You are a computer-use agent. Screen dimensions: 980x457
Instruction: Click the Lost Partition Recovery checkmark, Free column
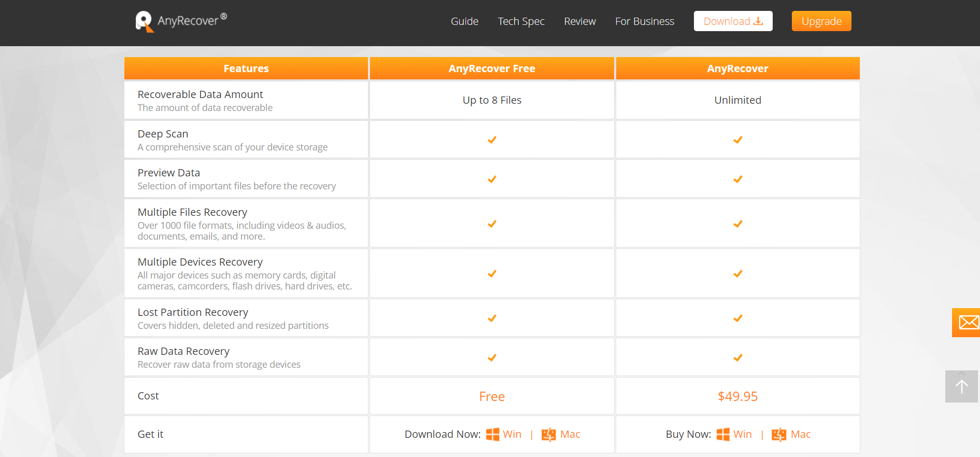point(492,318)
